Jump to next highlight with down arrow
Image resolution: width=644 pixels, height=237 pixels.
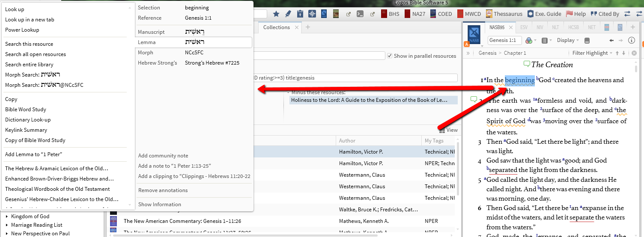[x=623, y=53]
